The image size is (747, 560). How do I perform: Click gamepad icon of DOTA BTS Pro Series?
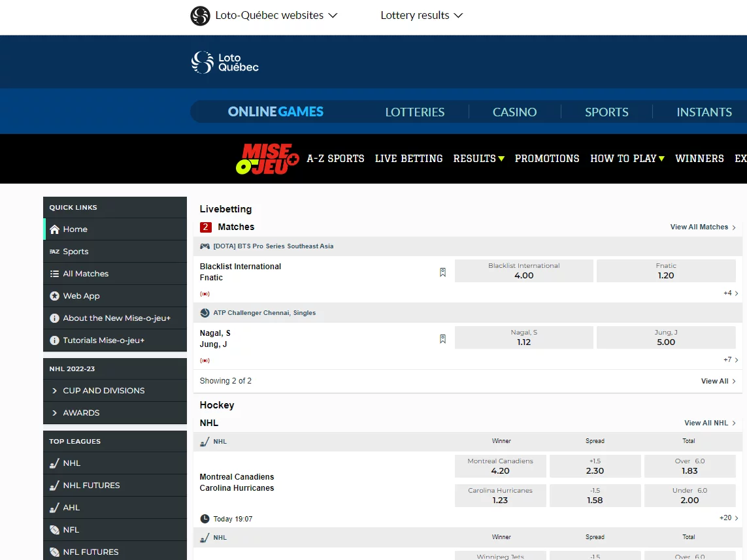pyautogui.click(x=205, y=246)
